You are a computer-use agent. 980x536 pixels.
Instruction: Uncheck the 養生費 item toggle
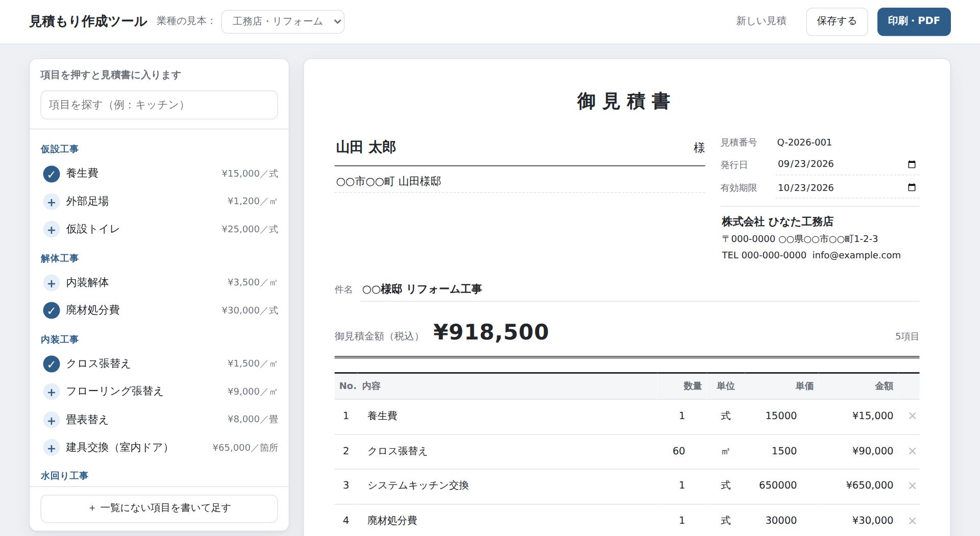pyautogui.click(x=51, y=174)
